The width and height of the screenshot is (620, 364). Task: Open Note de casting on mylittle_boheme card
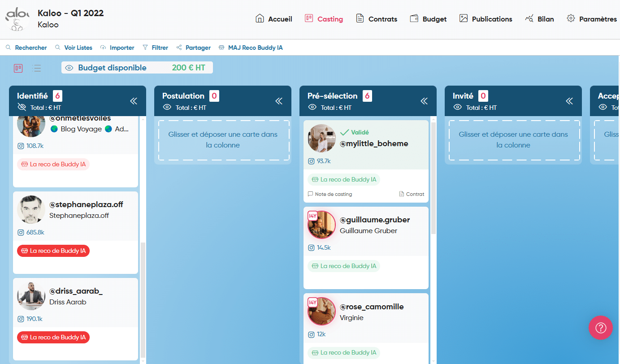[x=330, y=194]
